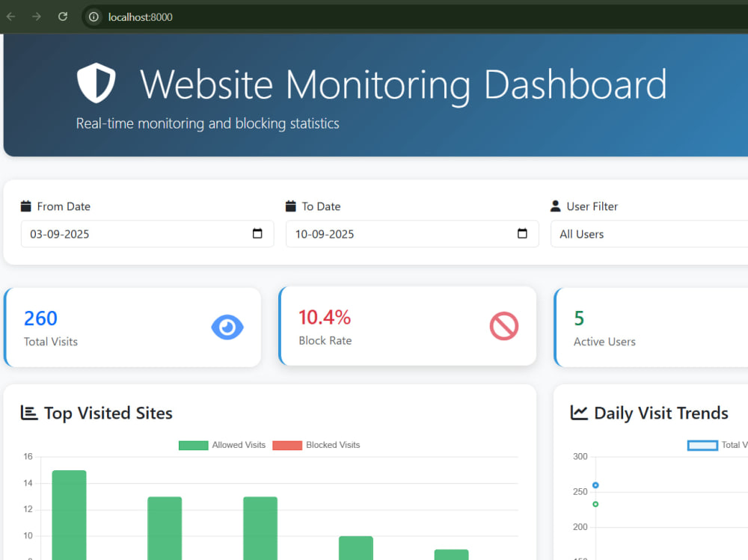Click the User Filter label text
Viewport: 748px width, 560px height.
tap(592, 206)
